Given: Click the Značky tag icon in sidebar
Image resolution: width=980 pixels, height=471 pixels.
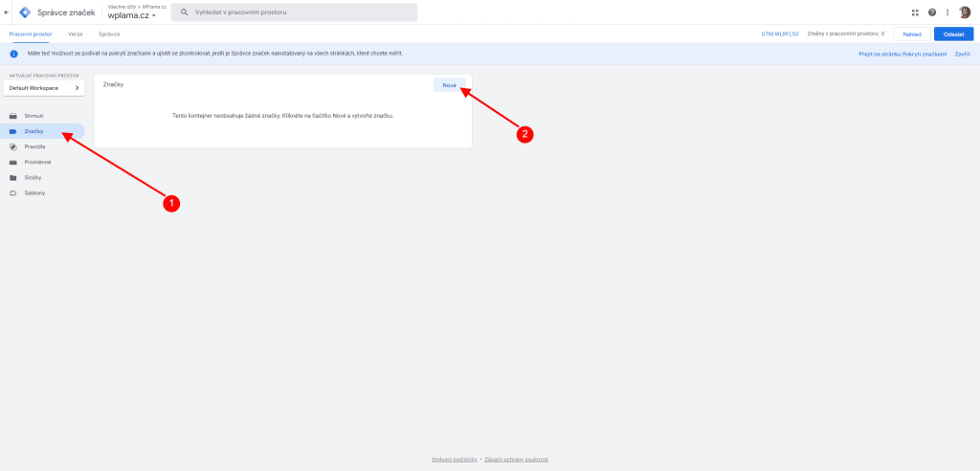Looking at the screenshot, I should point(13,131).
